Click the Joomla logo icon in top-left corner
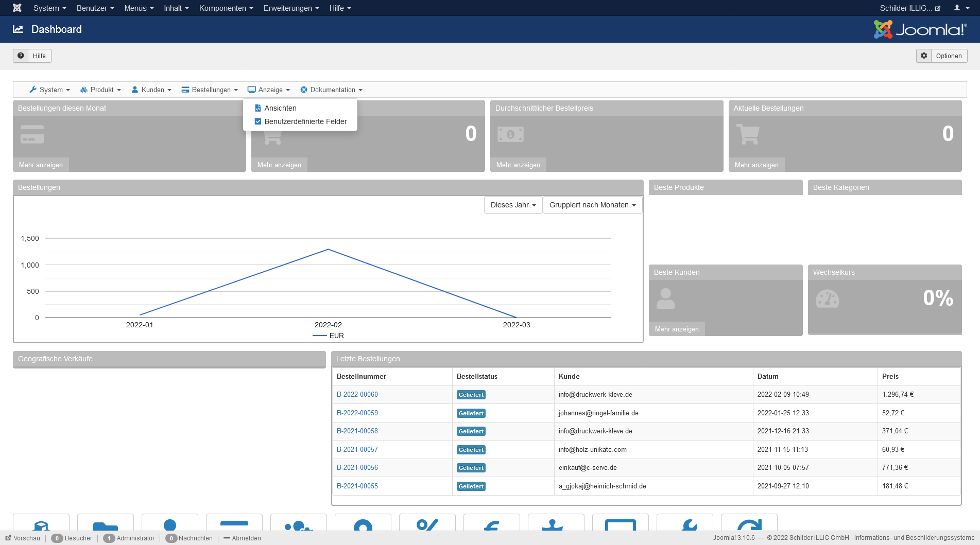 coord(17,8)
